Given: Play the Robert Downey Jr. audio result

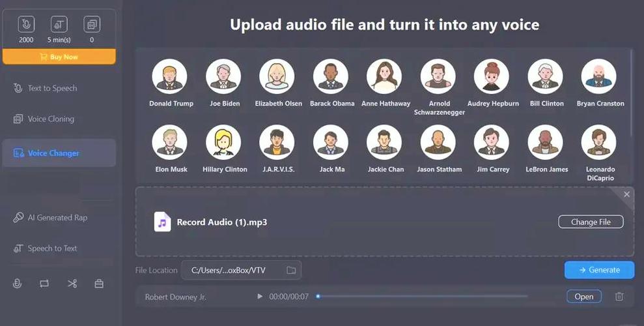Looking at the screenshot, I should (x=260, y=296).
